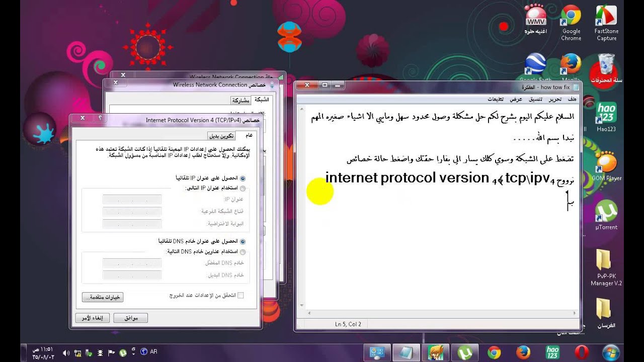
Task: Click the إلغاء الأمر cancel button
Action: pyautogui.click(x=93, y=318)
